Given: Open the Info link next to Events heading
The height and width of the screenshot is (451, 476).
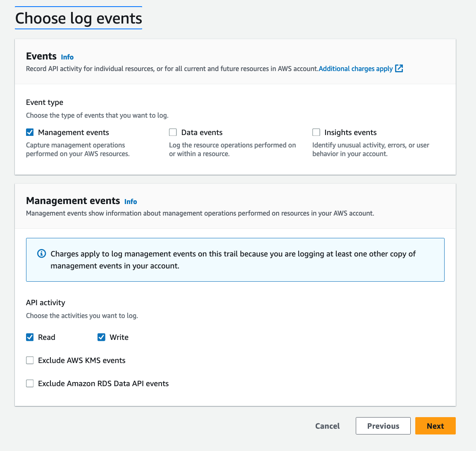Looking at the screenshot, I should coord(67,57).
